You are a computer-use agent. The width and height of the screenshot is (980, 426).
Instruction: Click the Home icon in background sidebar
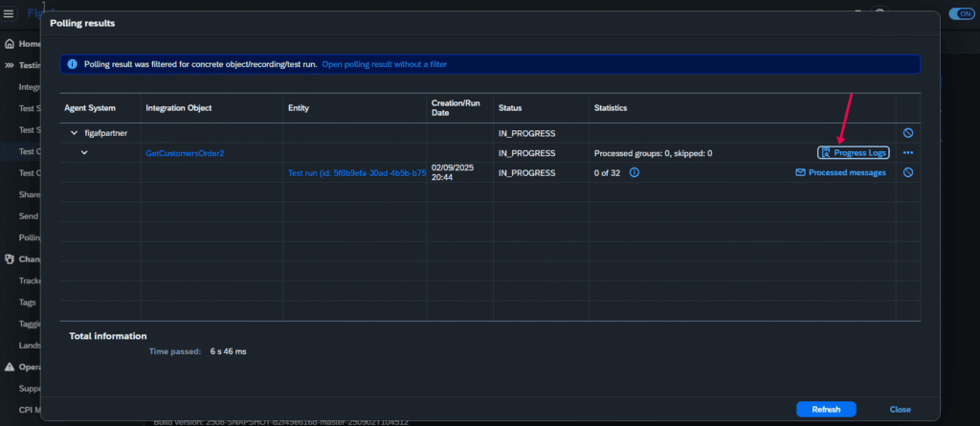[10, 44]
